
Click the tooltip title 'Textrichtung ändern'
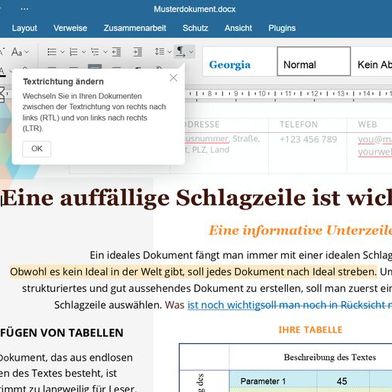coord(63,82)
